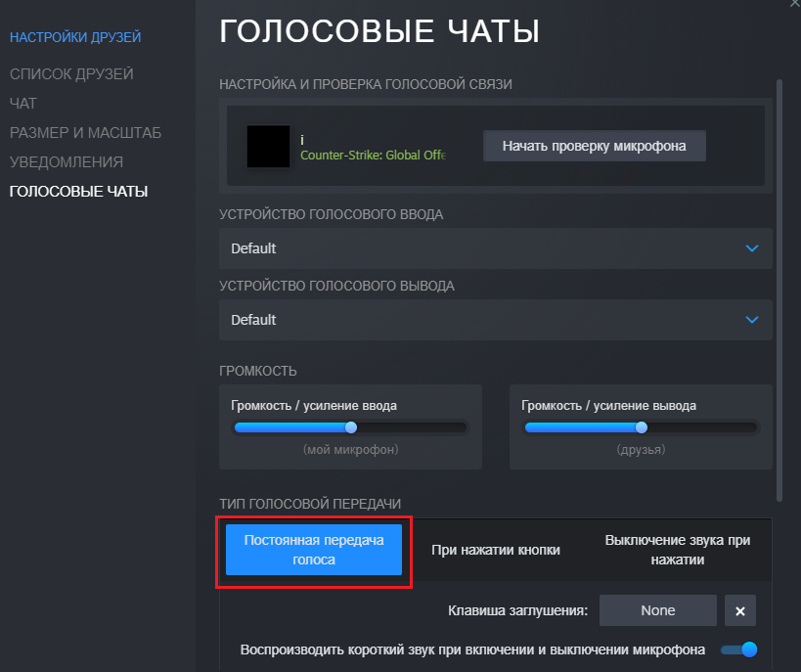Click Начать проверку микрофона button

(594, 146)
